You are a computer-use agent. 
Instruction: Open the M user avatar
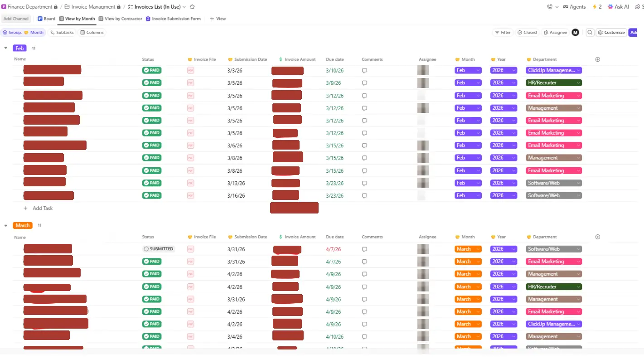575,33
